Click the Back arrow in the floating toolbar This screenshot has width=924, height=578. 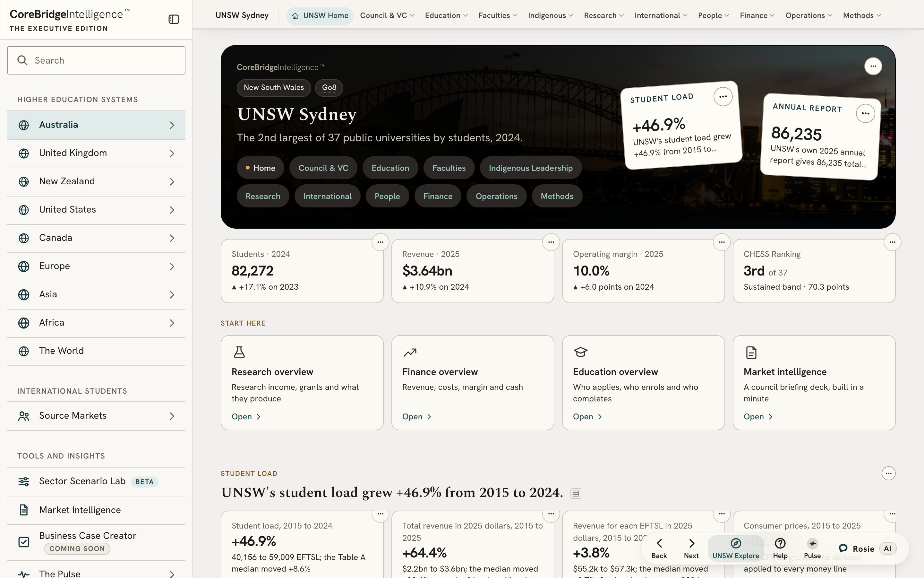(659, 548)
